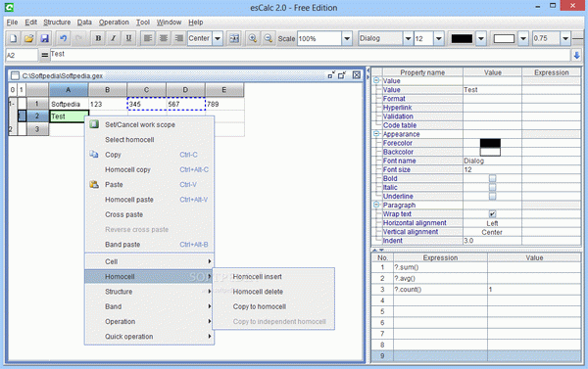Align text center in toolbar
Image resolution: width=588 pixels, height=369 pixels.
pyautogui.click(x=164, y=38)
